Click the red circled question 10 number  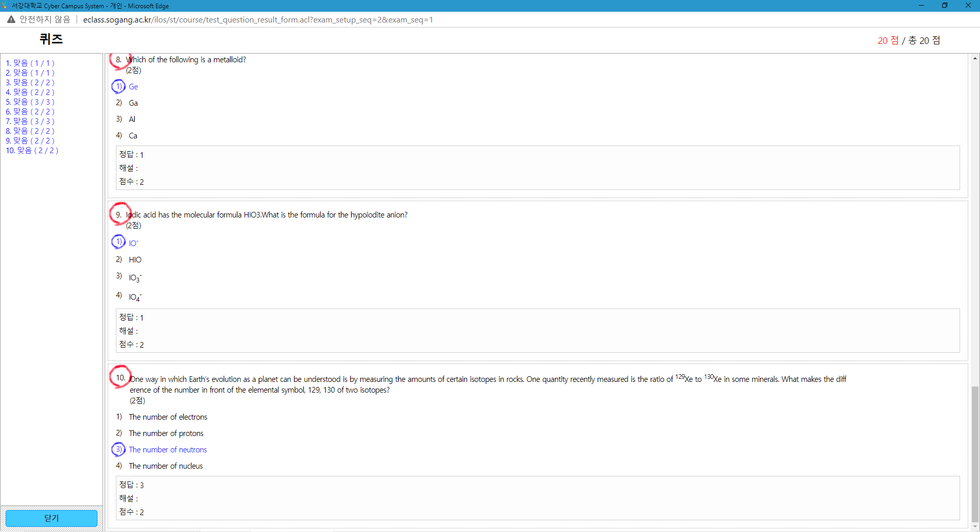[120, 378]
